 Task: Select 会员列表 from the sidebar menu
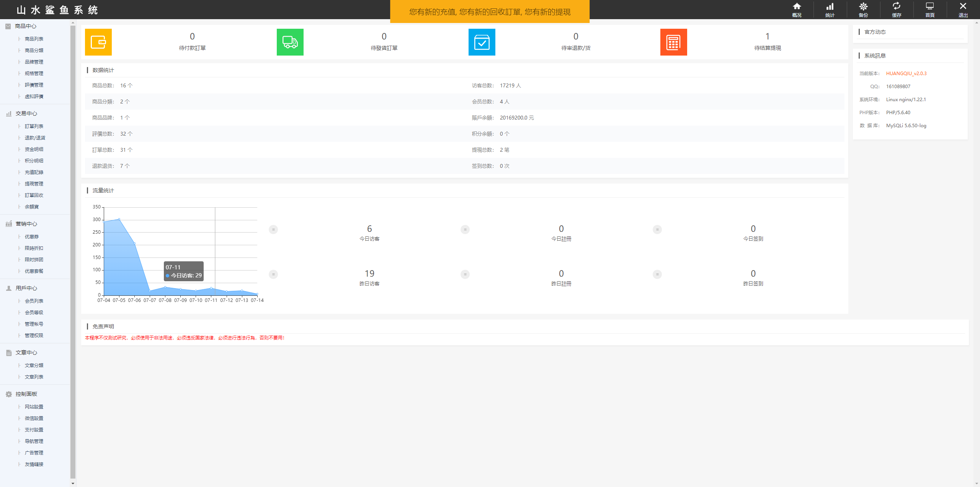[34, 301]
